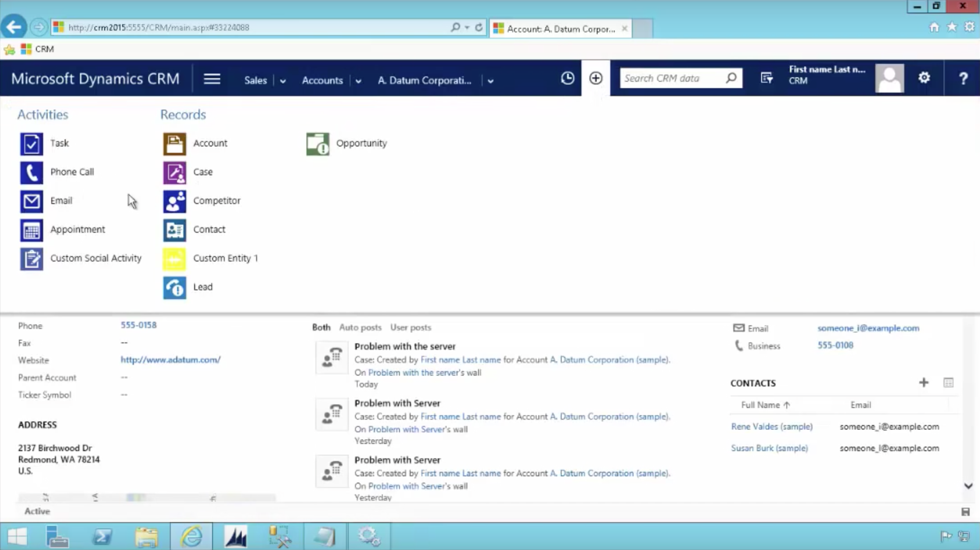Create a new Custom Entity 1 record
Screen dimensions: 980x550
pos(211,258)
